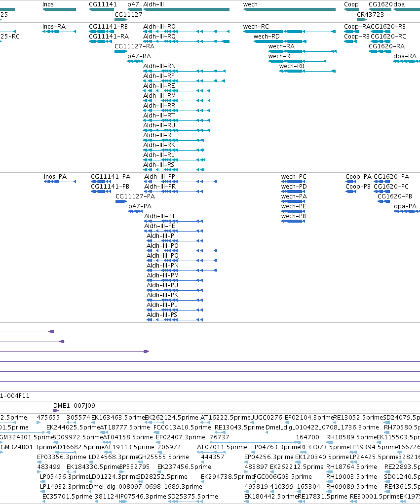Select transcript wech-RE

[x=297, y=61]
